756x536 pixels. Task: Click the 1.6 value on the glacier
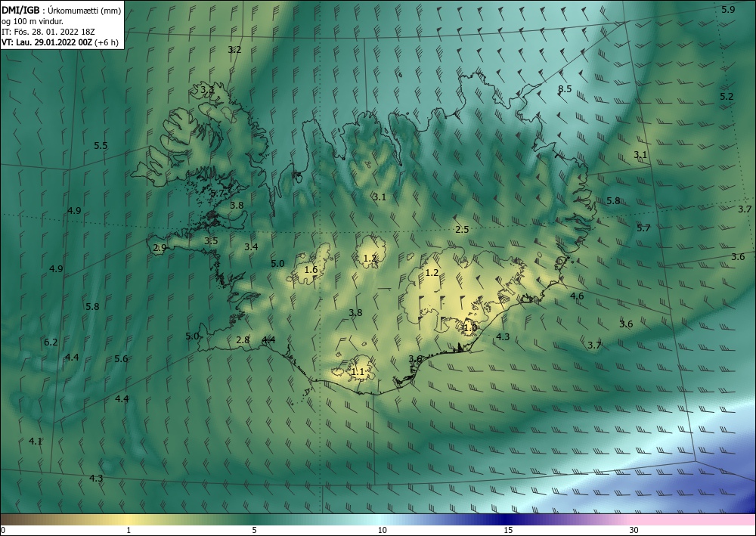[311, 269]
